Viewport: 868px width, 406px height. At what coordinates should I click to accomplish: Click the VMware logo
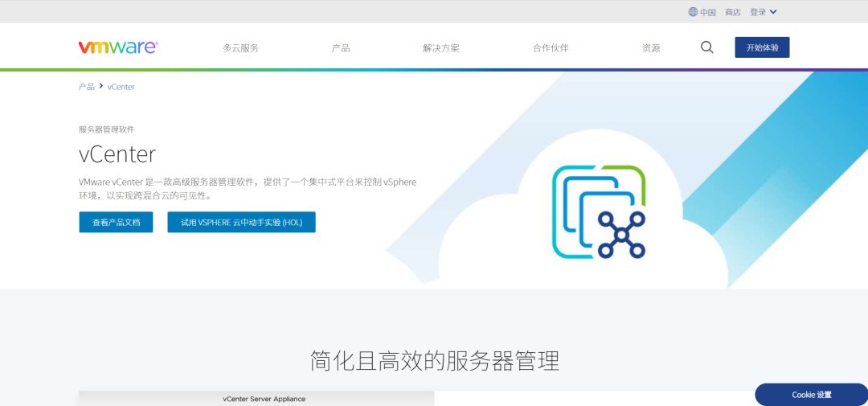click(118, 47)
